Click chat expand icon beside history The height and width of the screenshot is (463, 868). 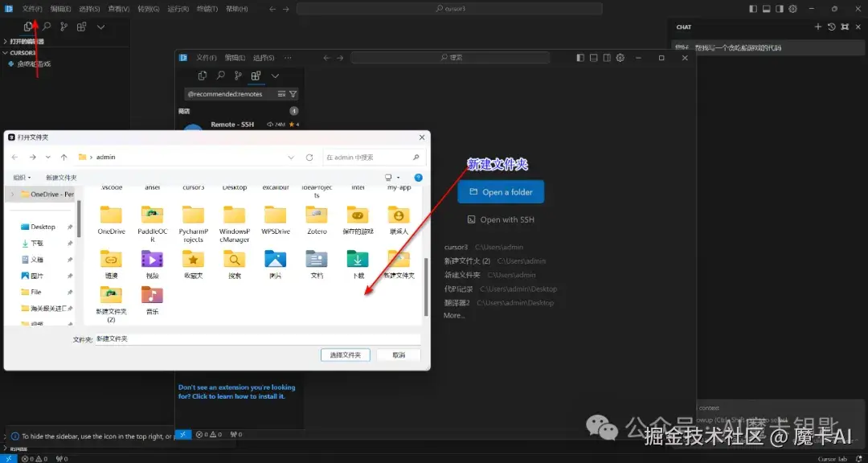click(845, 27)
